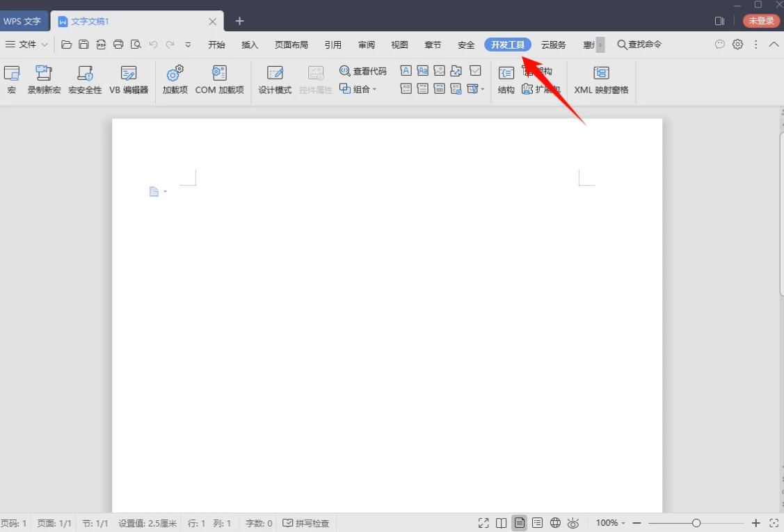
Task: Insert picture content control
Action: [440, 70]
